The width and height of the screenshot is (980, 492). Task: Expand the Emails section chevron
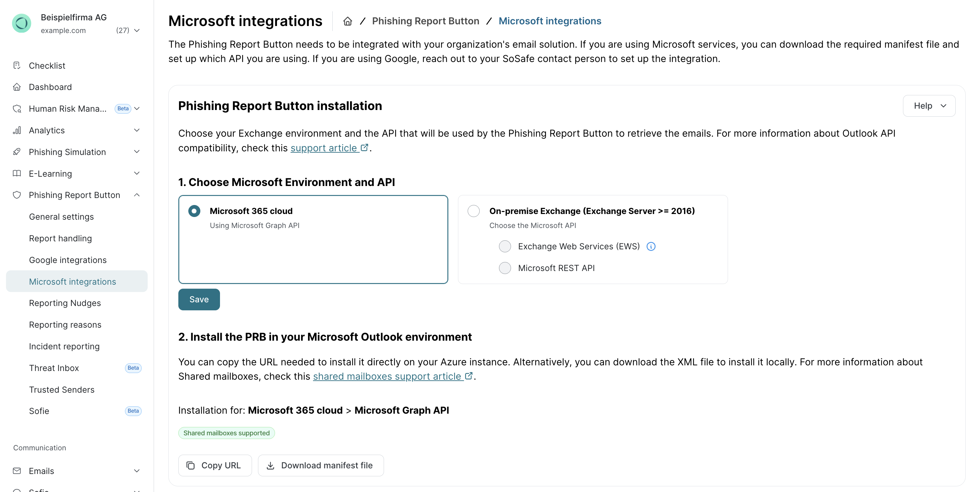tap(137, 471)
